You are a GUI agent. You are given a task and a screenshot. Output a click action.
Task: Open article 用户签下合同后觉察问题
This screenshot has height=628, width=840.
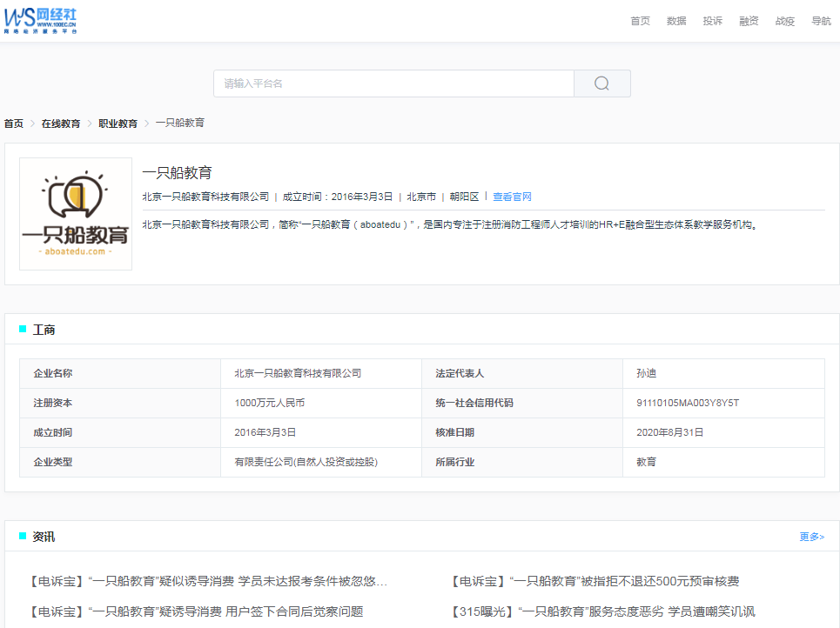pyautogui.click(x=195, y=611)
